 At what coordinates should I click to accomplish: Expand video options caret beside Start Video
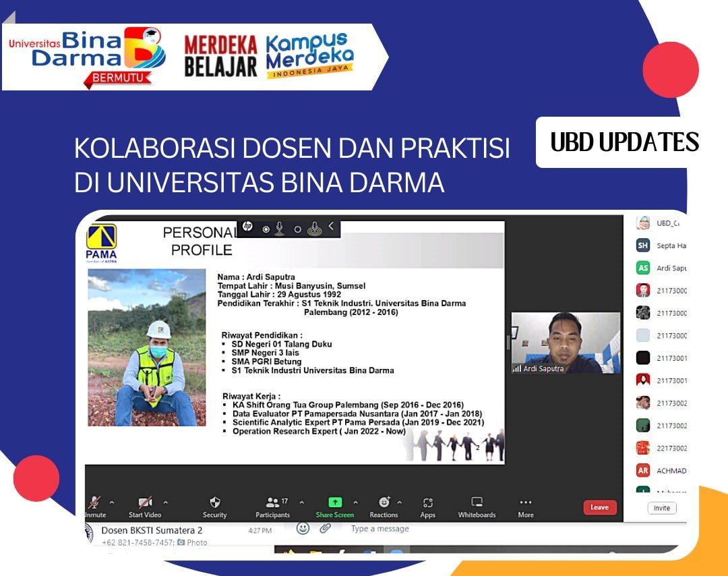(166, 502)
